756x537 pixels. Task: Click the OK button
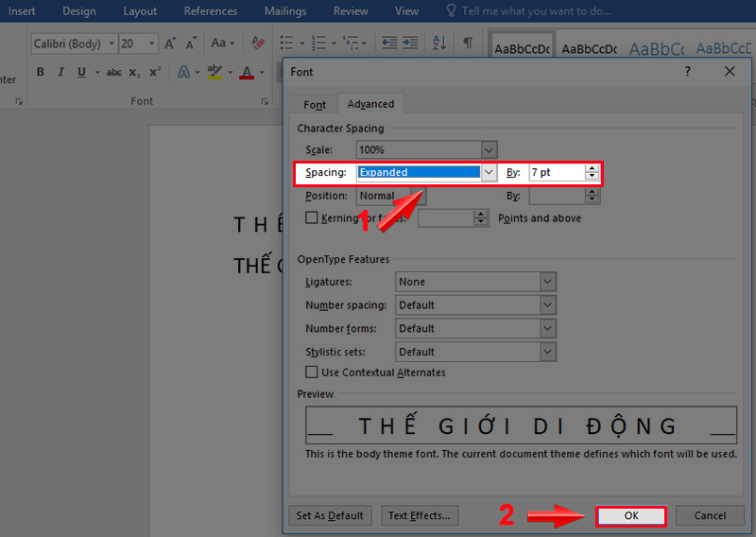pyautogui.click(x=631, y=516)
